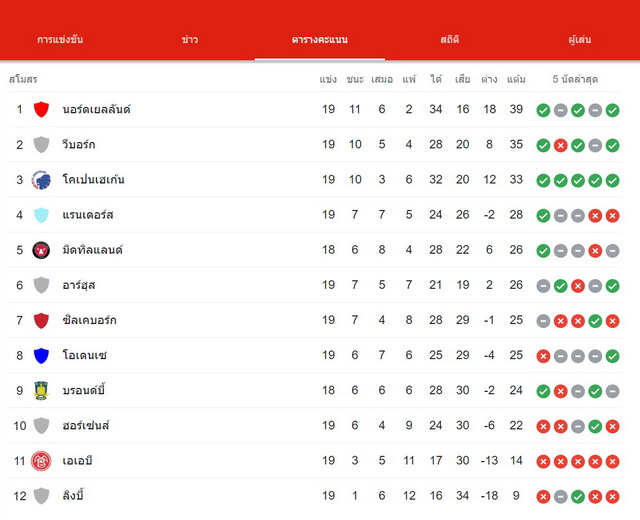
Task: Switch to the ข่าว tab
Action: click(190, 40)
